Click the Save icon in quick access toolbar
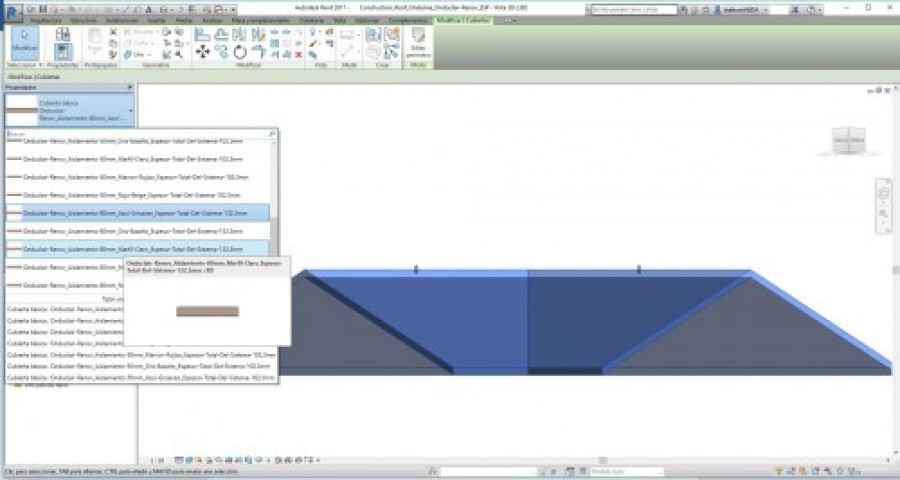Image resolution: width=900 pixels, height=480 pixels. click(x=42, y=9)
